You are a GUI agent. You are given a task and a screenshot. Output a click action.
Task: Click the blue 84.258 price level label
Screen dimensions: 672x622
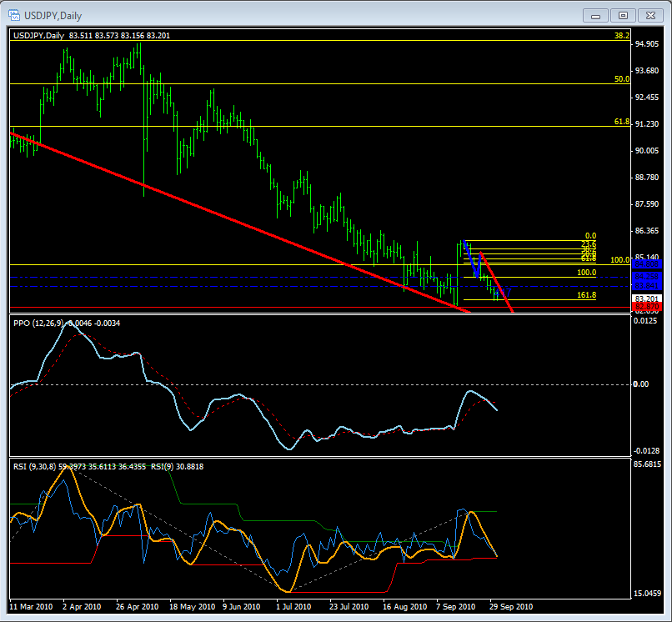pyautogui.click(x=647, y=276)
